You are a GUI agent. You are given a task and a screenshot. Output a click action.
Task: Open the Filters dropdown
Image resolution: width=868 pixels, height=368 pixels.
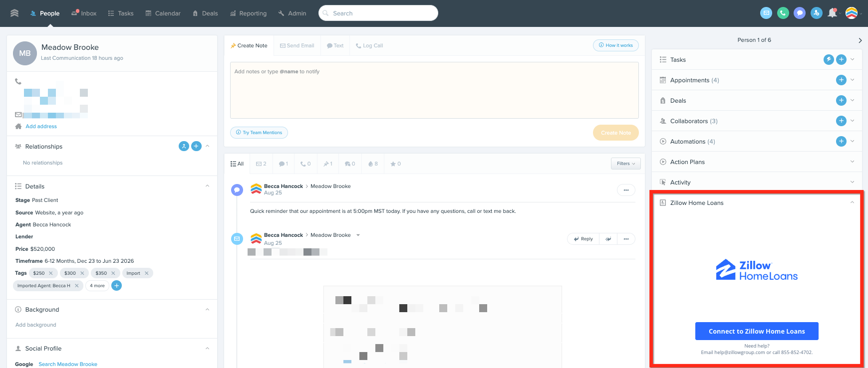625,164
